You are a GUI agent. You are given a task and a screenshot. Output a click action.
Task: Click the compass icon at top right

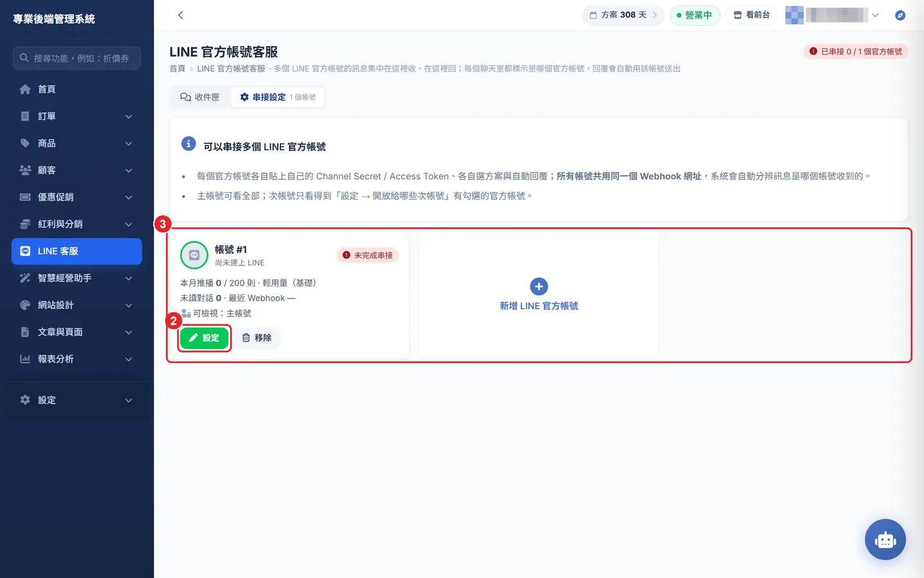[900, 15]
